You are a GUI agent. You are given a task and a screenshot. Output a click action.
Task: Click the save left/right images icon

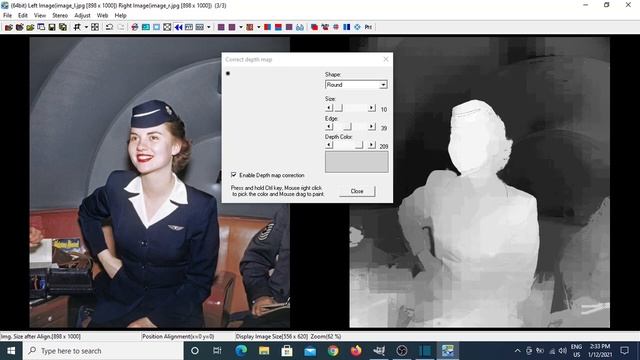point(62,27)
